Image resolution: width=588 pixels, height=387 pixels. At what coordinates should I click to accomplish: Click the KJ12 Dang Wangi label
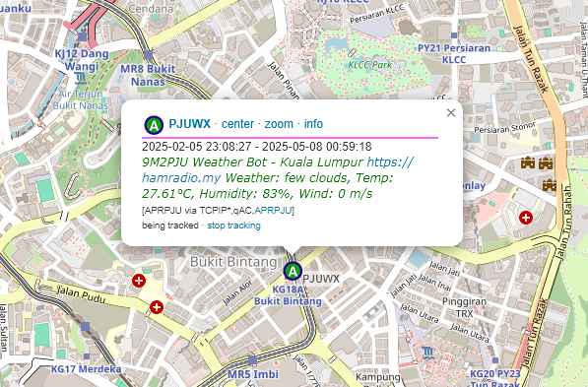pyautogui.click(x=82, y=60)
